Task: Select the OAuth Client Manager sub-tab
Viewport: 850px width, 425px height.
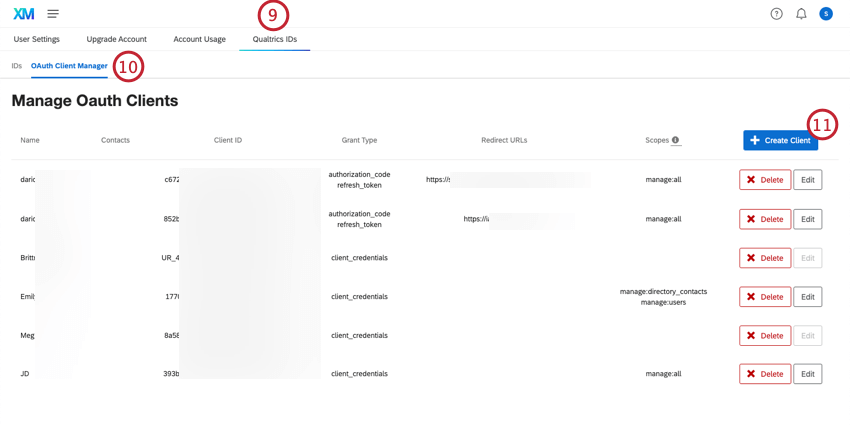Action: click(x=69, y=66)
